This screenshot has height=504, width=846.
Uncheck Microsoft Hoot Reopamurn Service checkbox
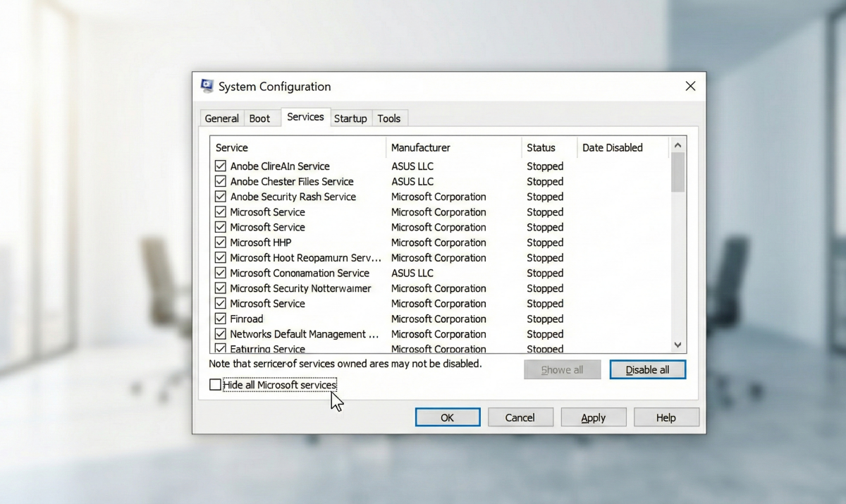[220, 258]
